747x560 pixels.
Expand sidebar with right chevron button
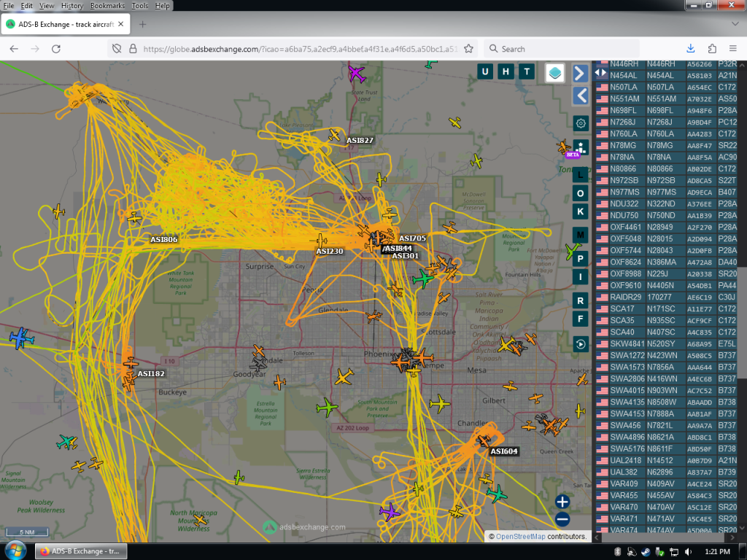click(580, 74)
